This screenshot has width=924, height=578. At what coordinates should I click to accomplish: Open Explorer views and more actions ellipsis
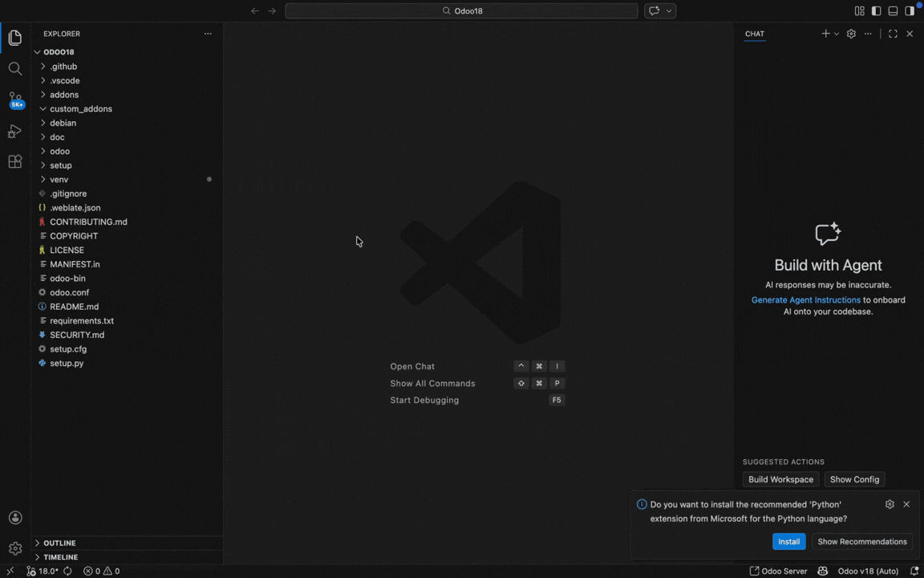click(x=208, y=34)
